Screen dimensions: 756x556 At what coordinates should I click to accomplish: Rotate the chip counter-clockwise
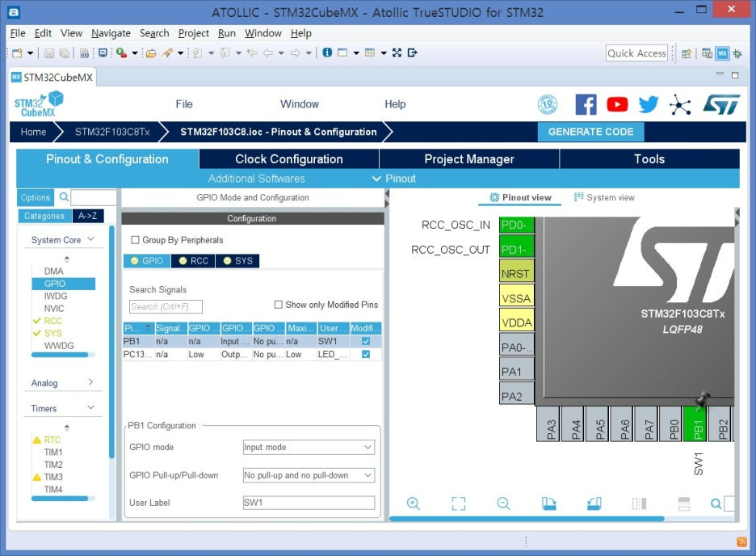594,503
